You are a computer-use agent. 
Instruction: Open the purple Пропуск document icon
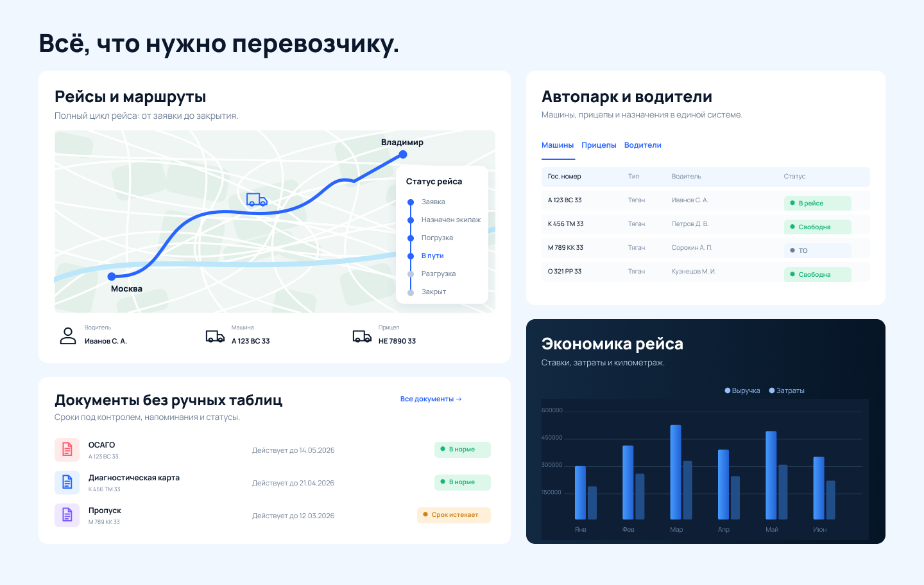tap(67, 515)
